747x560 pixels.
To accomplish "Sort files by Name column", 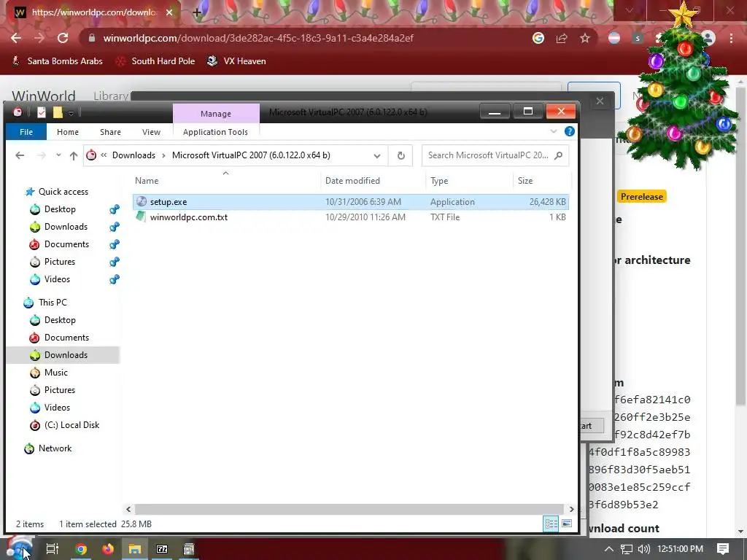I will coord(147,181).
